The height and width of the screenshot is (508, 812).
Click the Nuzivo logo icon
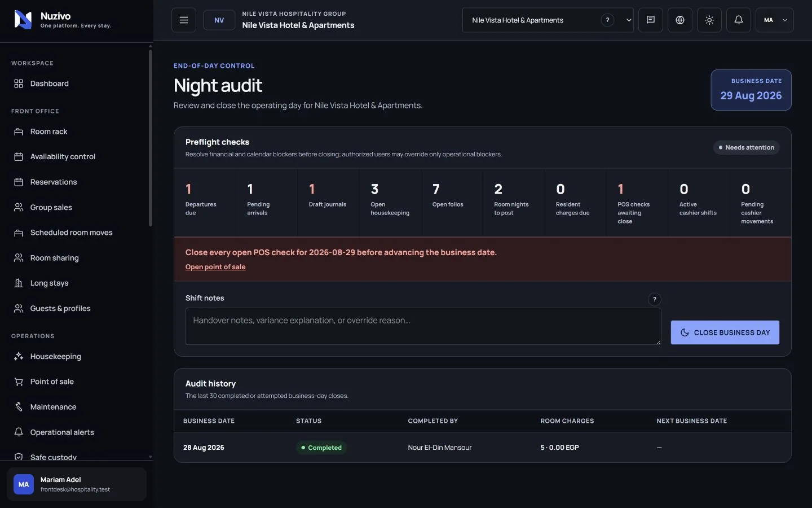23,20
